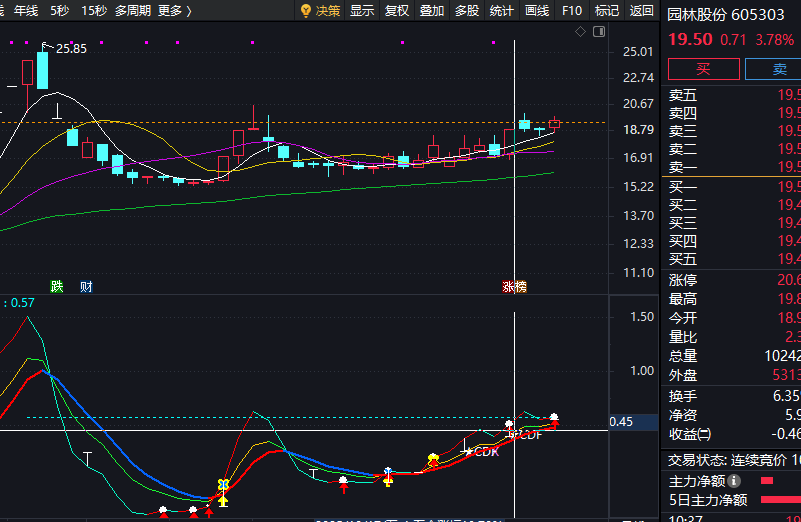Open the 统计 menu
The height and width of the screenshot is (522, 801).
(x=502, y=10)
